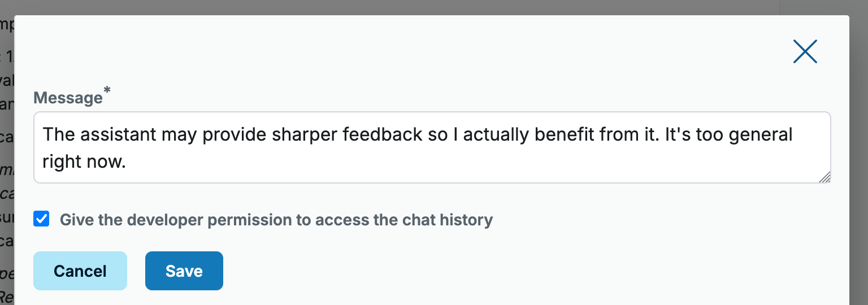868x305 pixels.
Task: Save the feedback message
Action: [x=184, y=271]
